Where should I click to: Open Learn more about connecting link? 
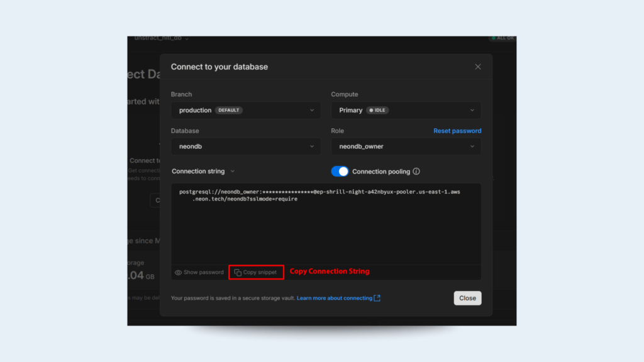[335, 298]
